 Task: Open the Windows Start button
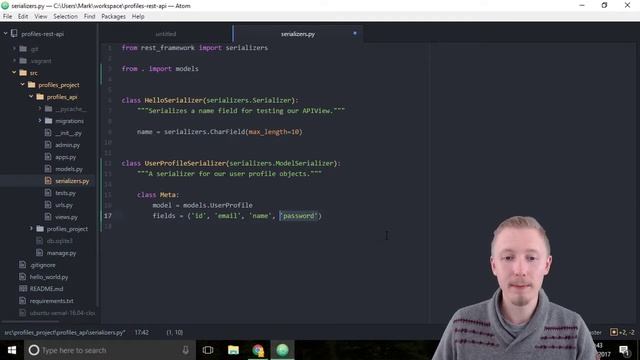pyautogui.click(x=12, y=350)
